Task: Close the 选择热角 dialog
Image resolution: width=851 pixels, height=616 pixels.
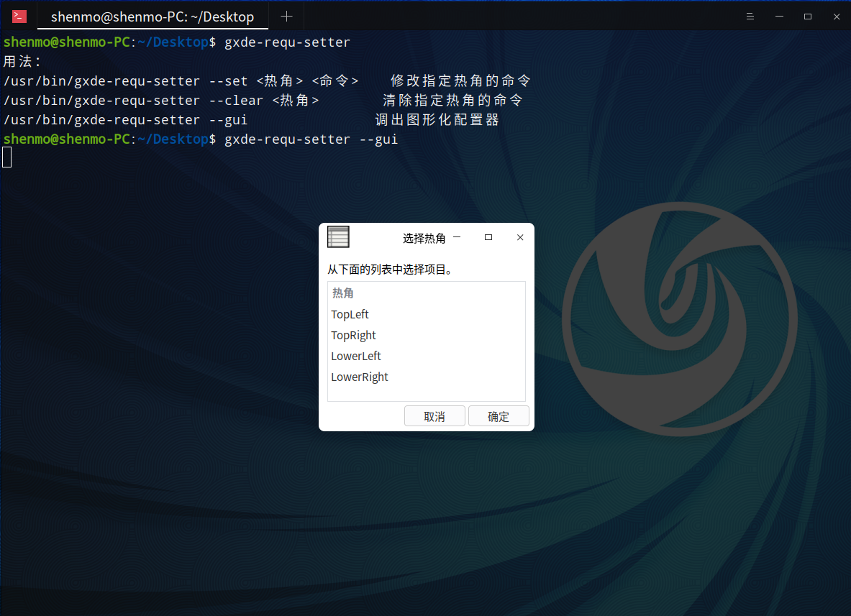Action: coord(520,237)
